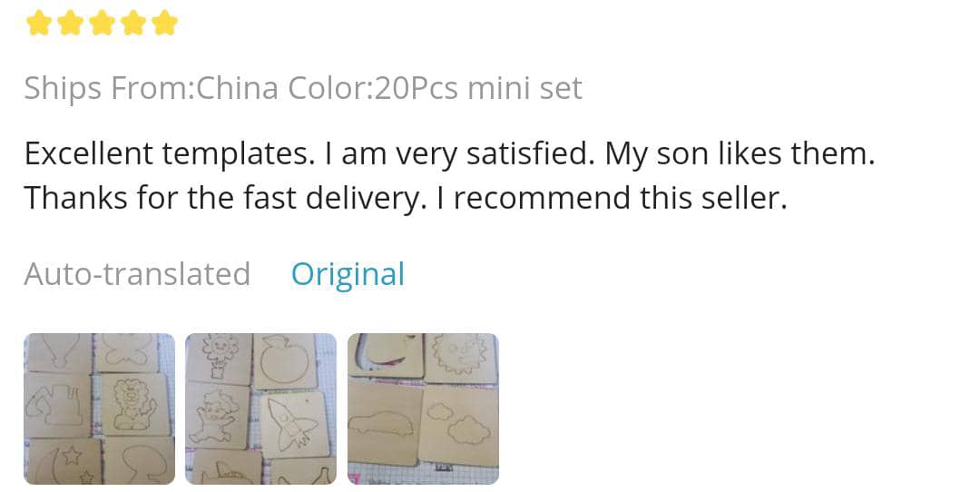The image size is (980, 492).
Task: Click the first yellow rating star
Action: click(39, 23)
